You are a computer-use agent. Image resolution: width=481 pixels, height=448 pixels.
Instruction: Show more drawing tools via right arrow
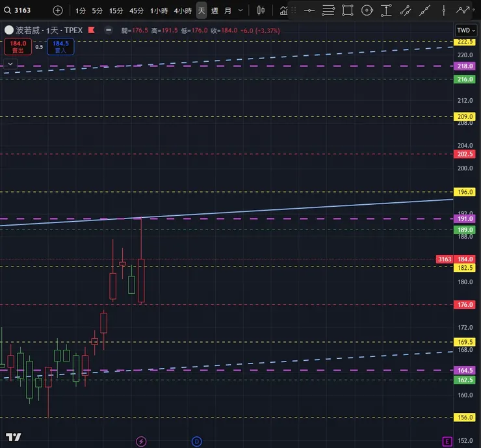474,10
